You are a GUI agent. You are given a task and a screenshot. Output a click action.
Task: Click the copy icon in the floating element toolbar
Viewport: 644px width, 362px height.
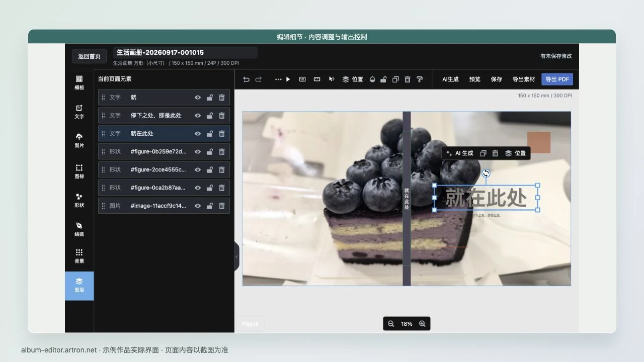point(483,153)
